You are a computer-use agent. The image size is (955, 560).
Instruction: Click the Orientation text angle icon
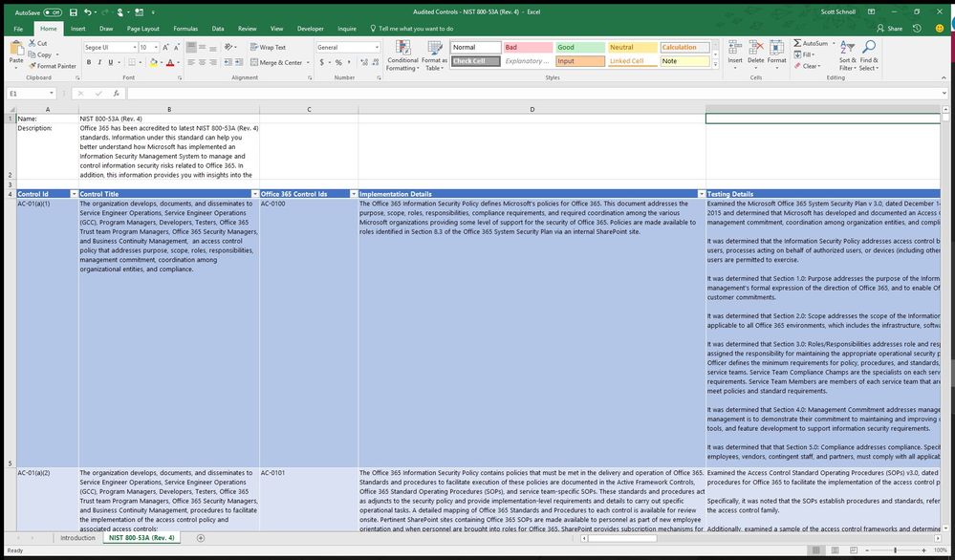[x=229, y=47]
